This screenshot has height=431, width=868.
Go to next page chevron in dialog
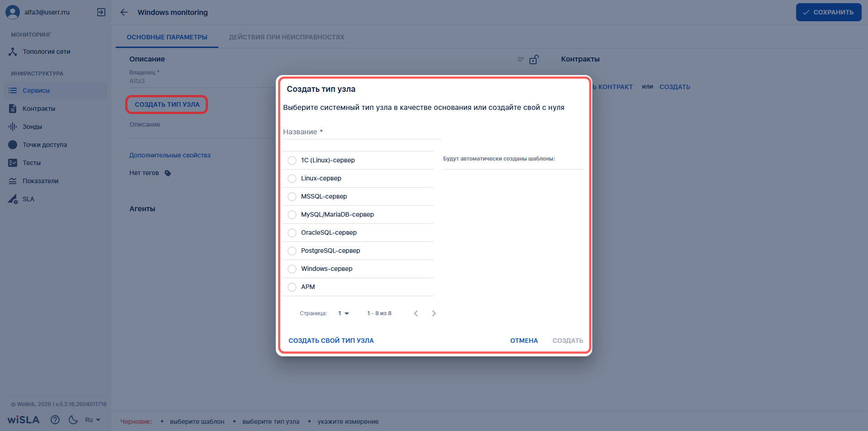[x=434, y=313]
